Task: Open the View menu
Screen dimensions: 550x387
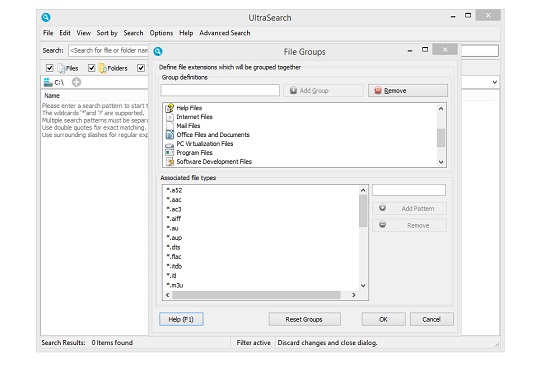Action: point(83,33)
